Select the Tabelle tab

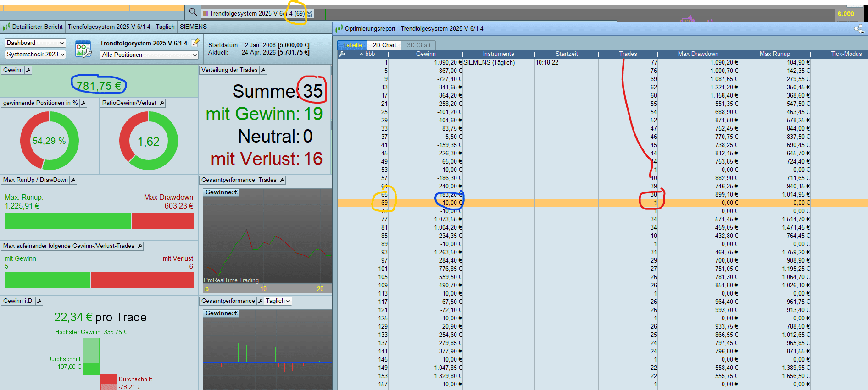pyautogui.click(x=352, y=45)
